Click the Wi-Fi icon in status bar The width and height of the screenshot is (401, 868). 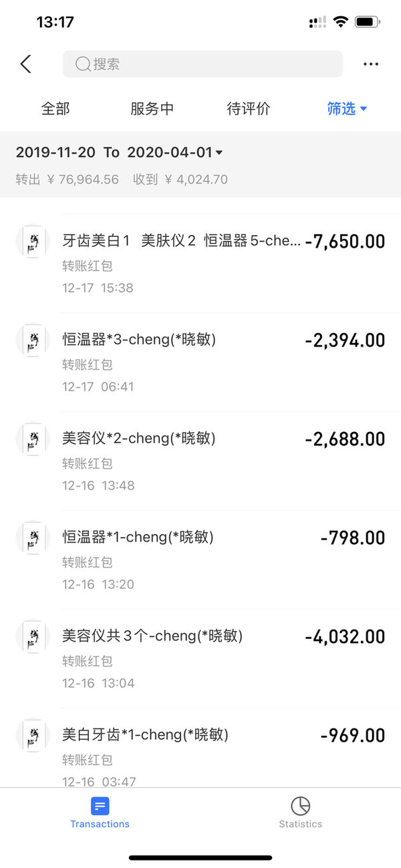click(341, 21)
